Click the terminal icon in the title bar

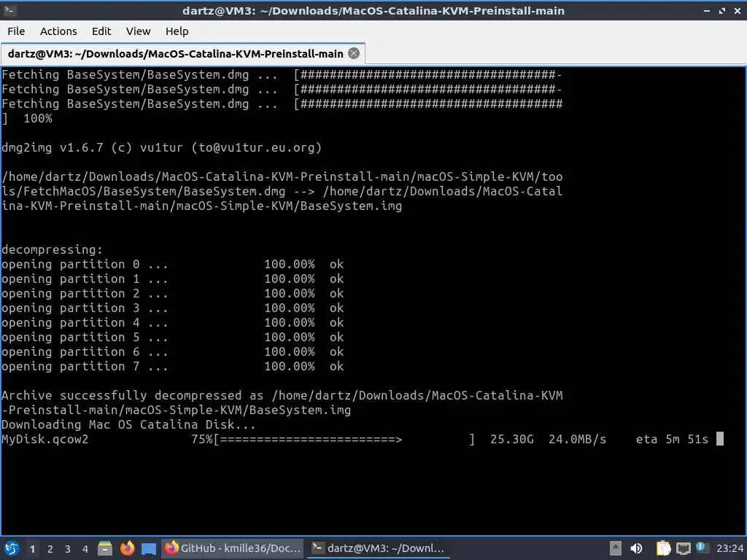pyautogui.click(x=9, y=10)
